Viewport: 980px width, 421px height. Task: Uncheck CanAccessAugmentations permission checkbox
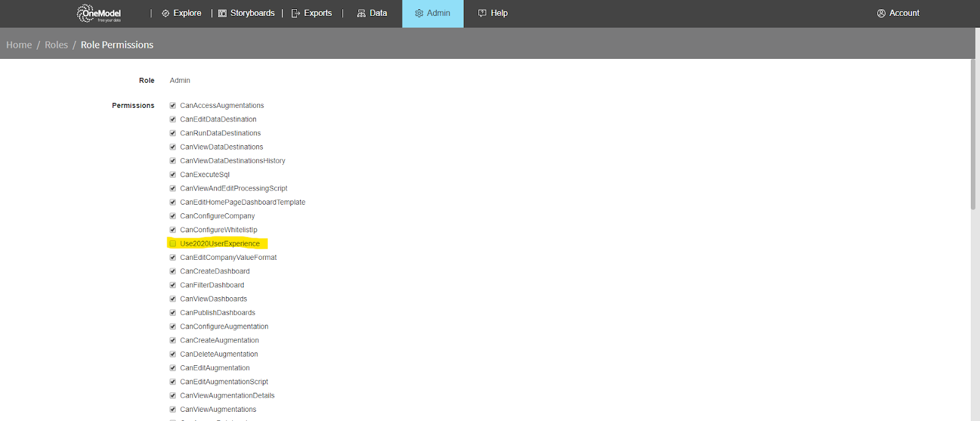(173, 105)
